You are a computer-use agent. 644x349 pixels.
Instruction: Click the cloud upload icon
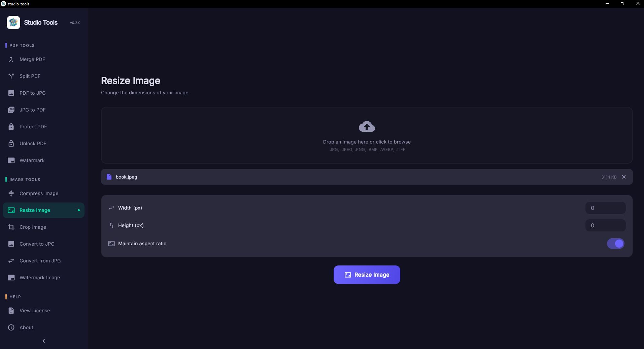(367, 127)
